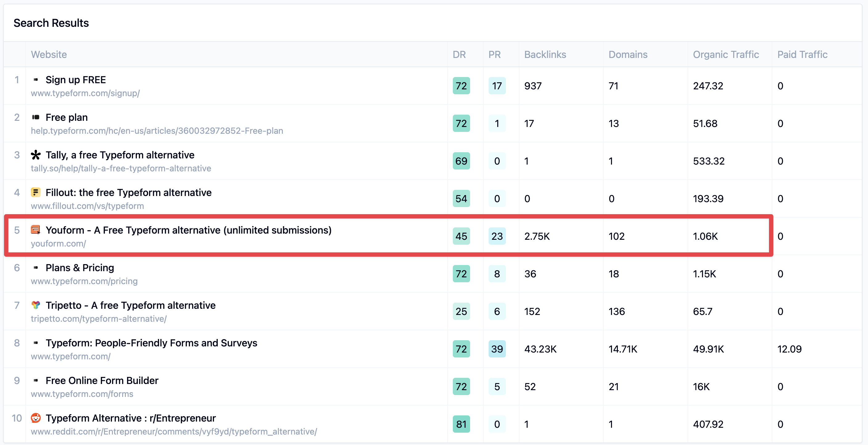Open the www.typeform.com/signup/ link
Screen dimensions: 868x445
(85, 93)
